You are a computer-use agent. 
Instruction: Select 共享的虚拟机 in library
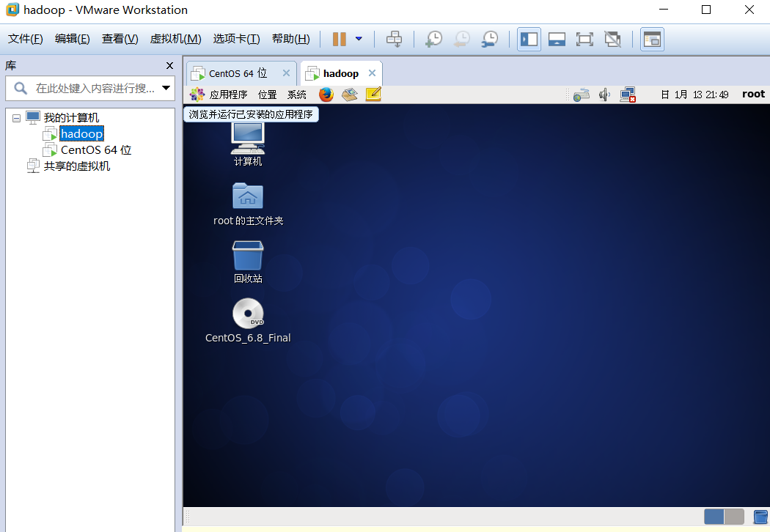point(76,166)
